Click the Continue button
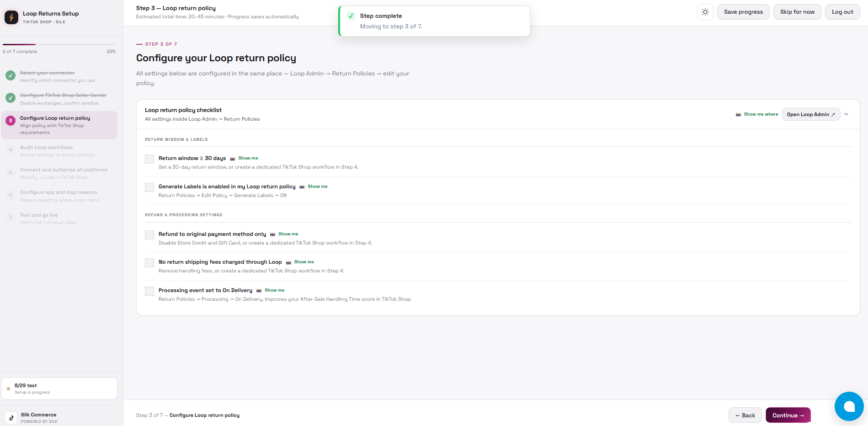The image size is (868, 426). (x=788, y=415)
